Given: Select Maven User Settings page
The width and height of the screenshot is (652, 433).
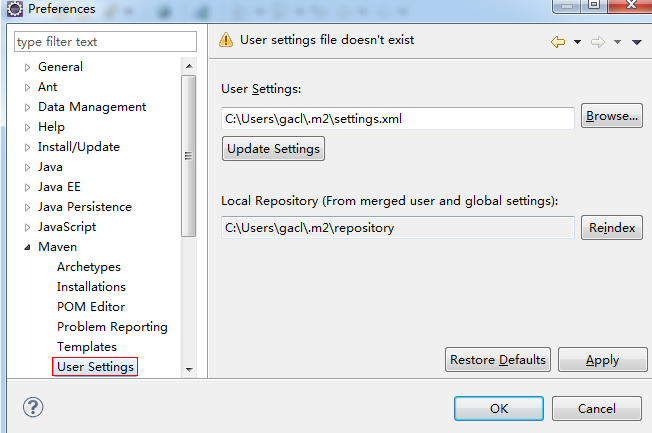Looking at the screenshot, I should [95, 366].
